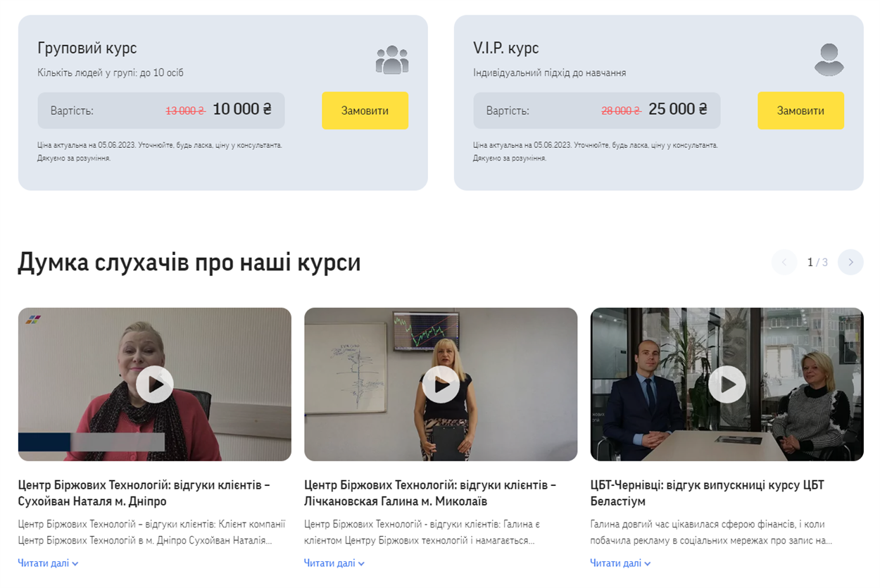880x588 pixels.
Task: Order the V.I.P. курс with Замовити button
Action: [x=800, y=111]
